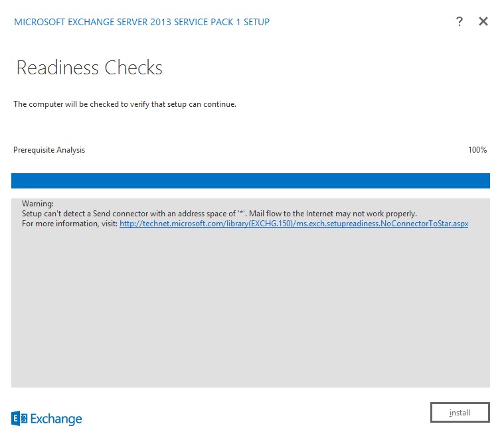Click the blue Exchange logo icon

(x=19, y=418)
